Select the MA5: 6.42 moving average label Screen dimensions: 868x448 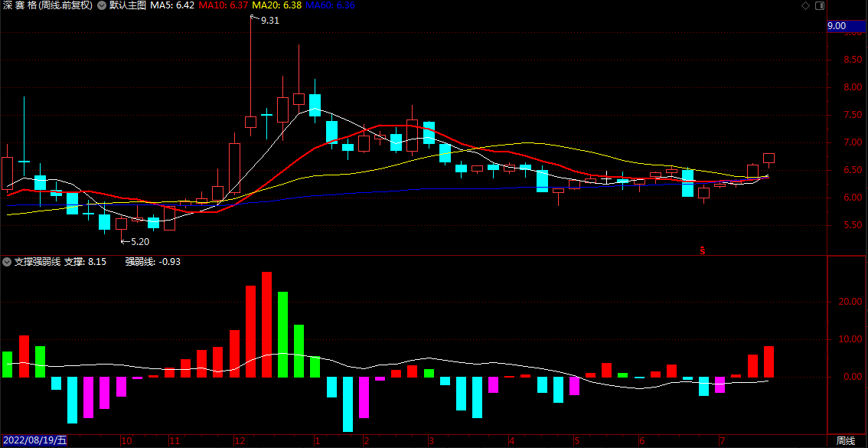pos(172,5)
